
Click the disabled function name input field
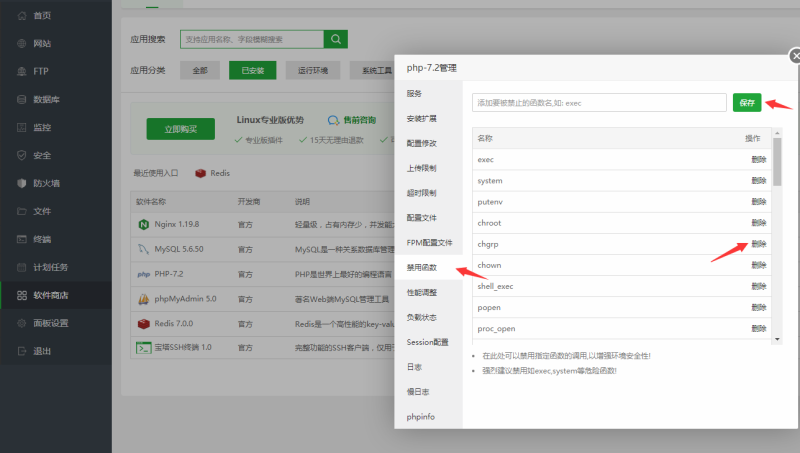coord(599,103)
